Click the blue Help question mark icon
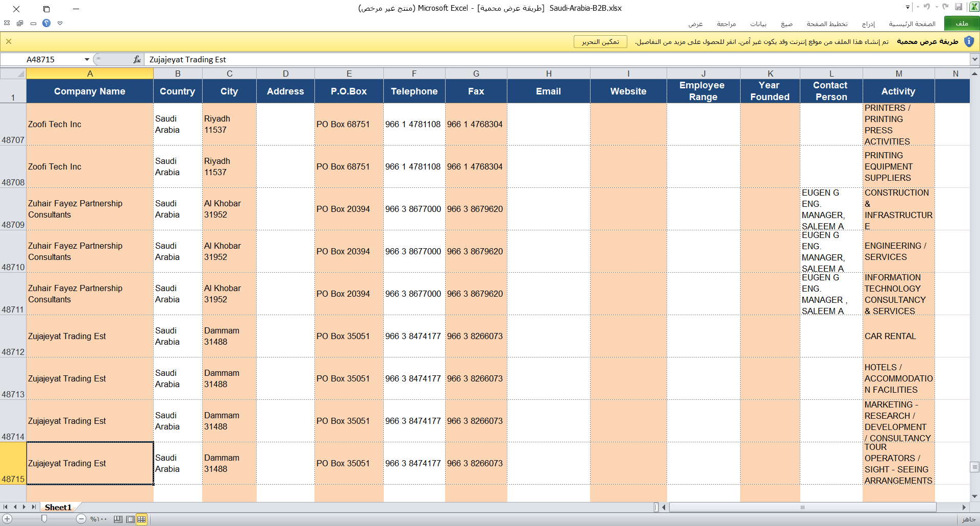 46,23
